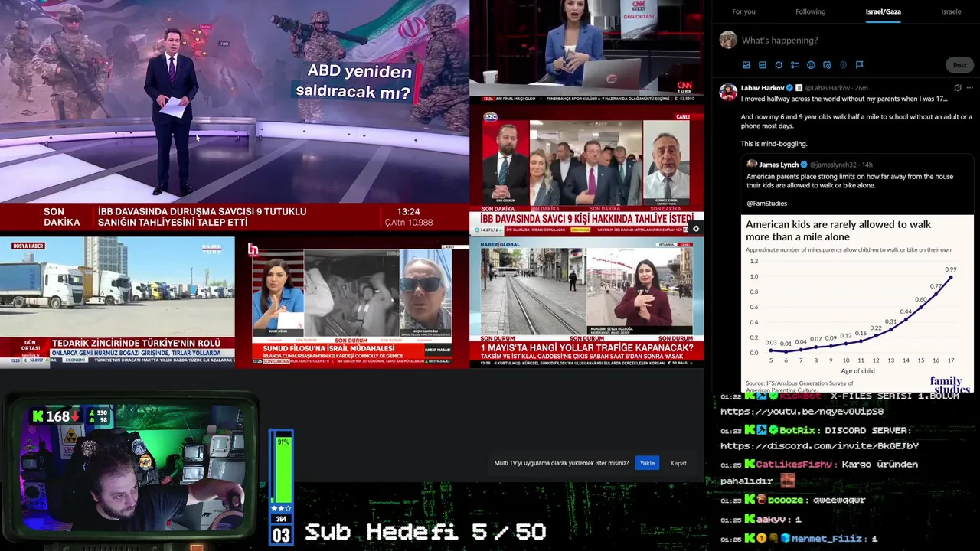This screenshot has height=551, width=980.
Task: Click the flag icon in composer
Action: click(859, 65)
